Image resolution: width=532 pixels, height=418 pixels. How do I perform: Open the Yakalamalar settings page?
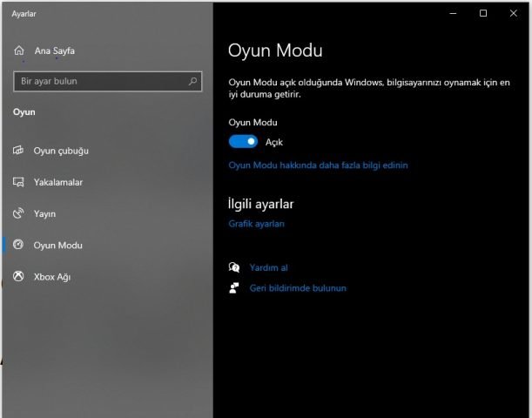[58, 183]
